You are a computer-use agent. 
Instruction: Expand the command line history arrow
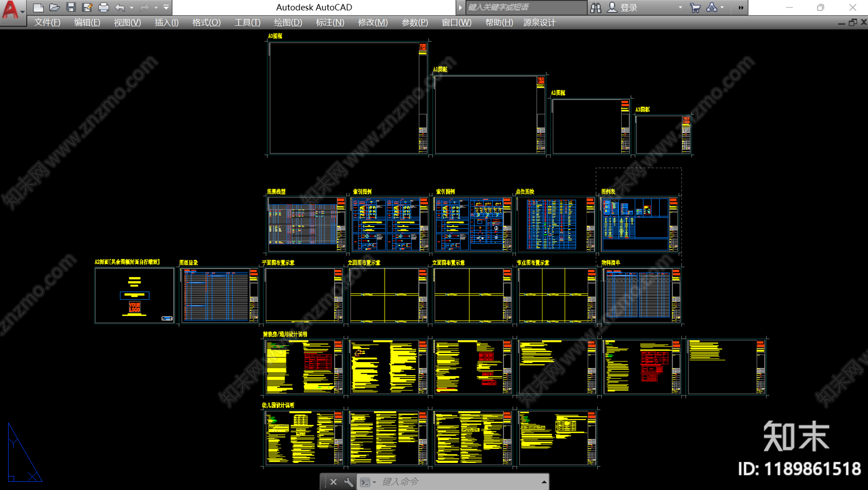[544, 482]
